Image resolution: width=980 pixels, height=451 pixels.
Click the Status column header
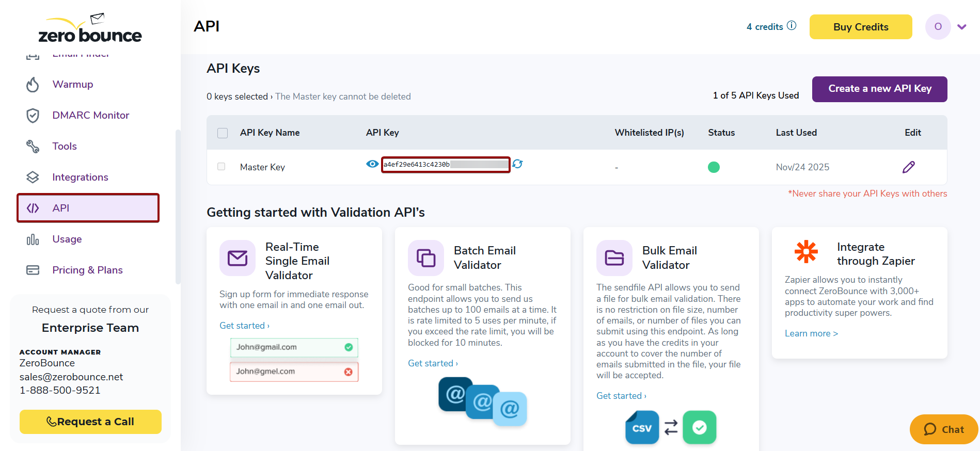click(x=721, y=133)
